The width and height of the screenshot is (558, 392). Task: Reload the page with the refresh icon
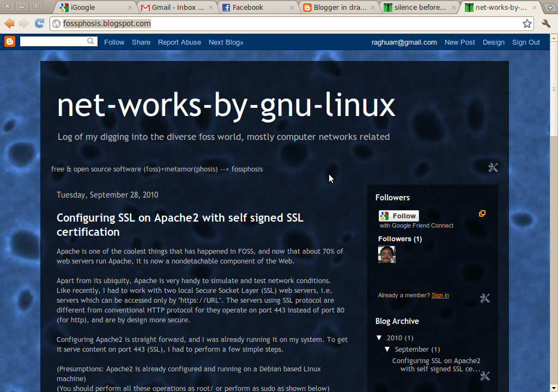pyautogui.click(x=39, y=23)
